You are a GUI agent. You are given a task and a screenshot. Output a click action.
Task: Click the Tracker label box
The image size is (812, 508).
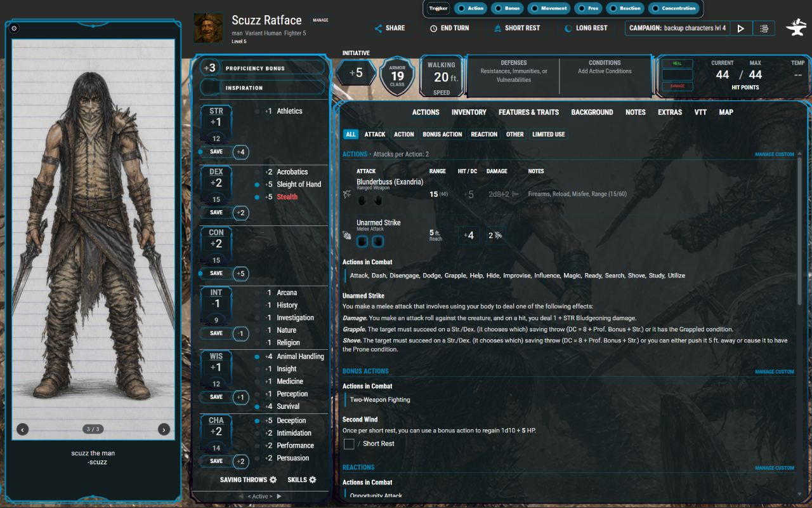pos(438,8)
